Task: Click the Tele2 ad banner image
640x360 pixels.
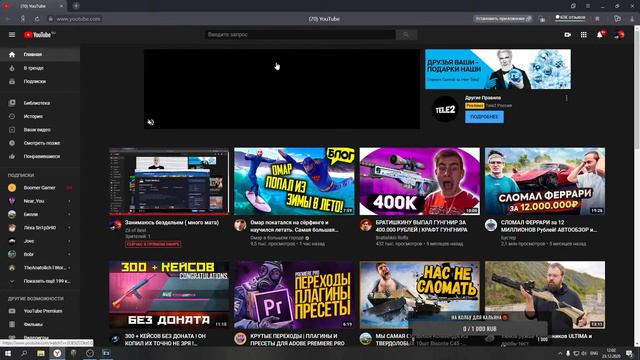Action: (498, 69)
